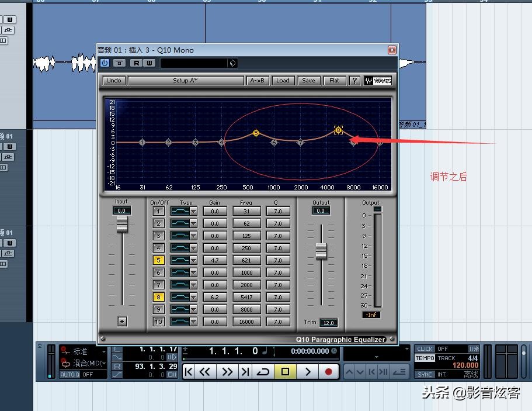
Task: Click the Waves logo
Action: click(378, 81)
